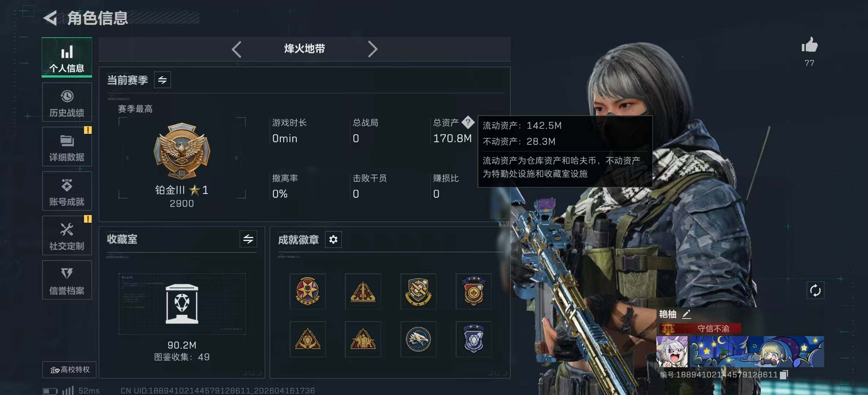Toggle the 收藏室 swap view button
868x395 pixels.
[x=248, y=239]
